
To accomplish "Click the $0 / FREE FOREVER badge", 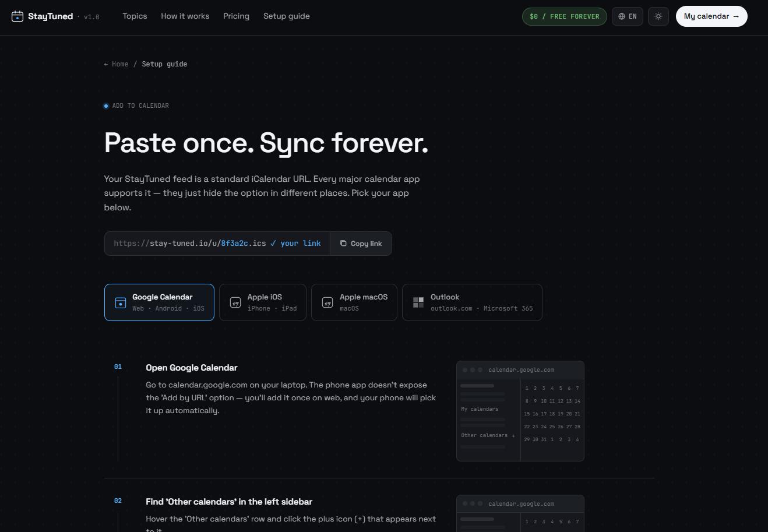I will (x=565, y=16).
